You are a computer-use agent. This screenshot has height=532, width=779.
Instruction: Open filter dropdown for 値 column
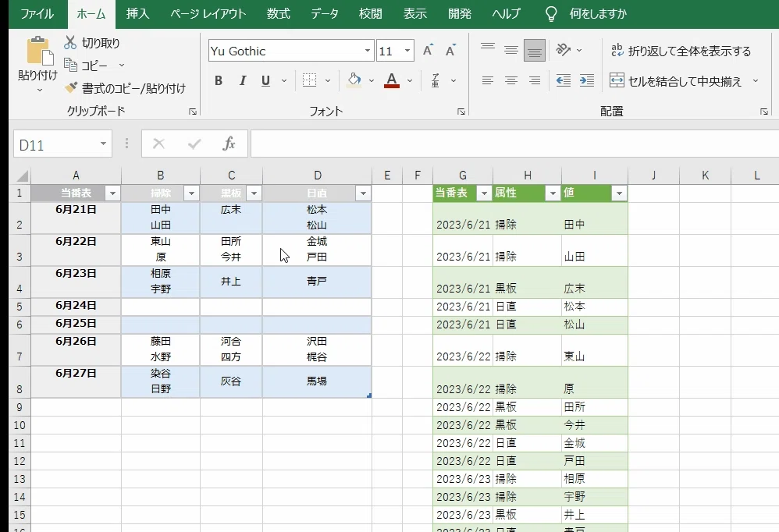(x=619, y=193)
